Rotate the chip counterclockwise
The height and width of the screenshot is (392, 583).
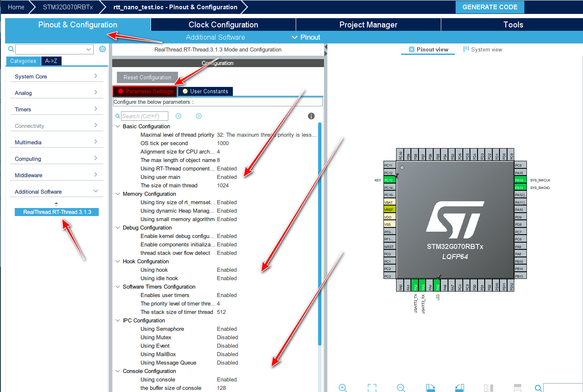(x=459, y=387)
